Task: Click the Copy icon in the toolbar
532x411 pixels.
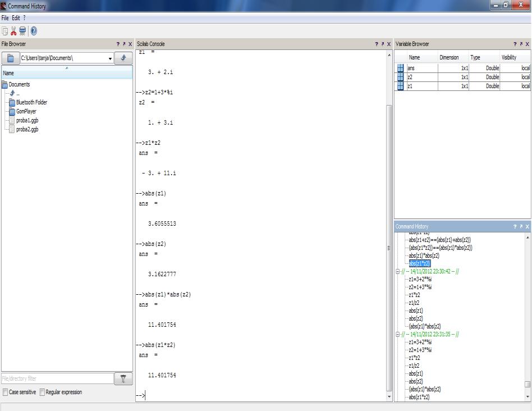Action: tap(4, 31)
